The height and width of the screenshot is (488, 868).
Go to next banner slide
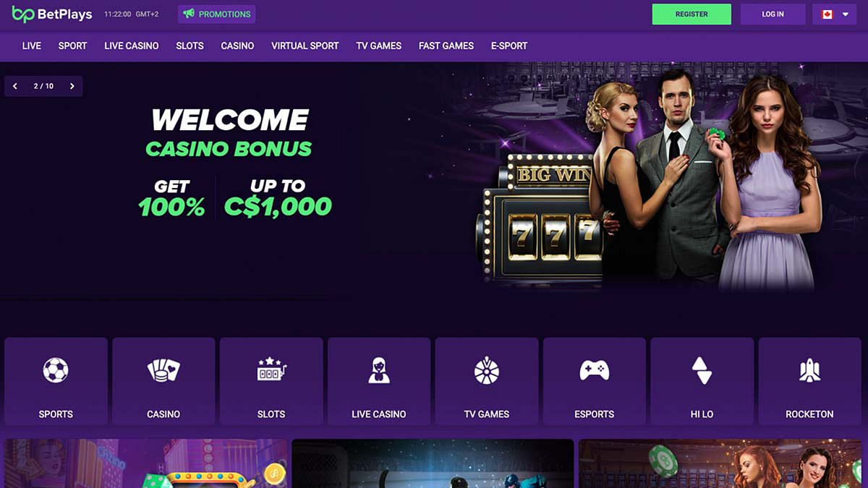(72, 86)
